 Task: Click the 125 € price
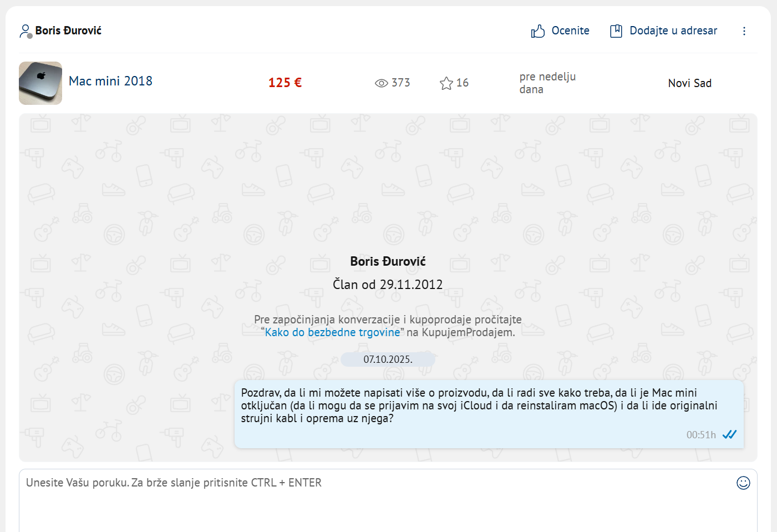tap(285, 83)
